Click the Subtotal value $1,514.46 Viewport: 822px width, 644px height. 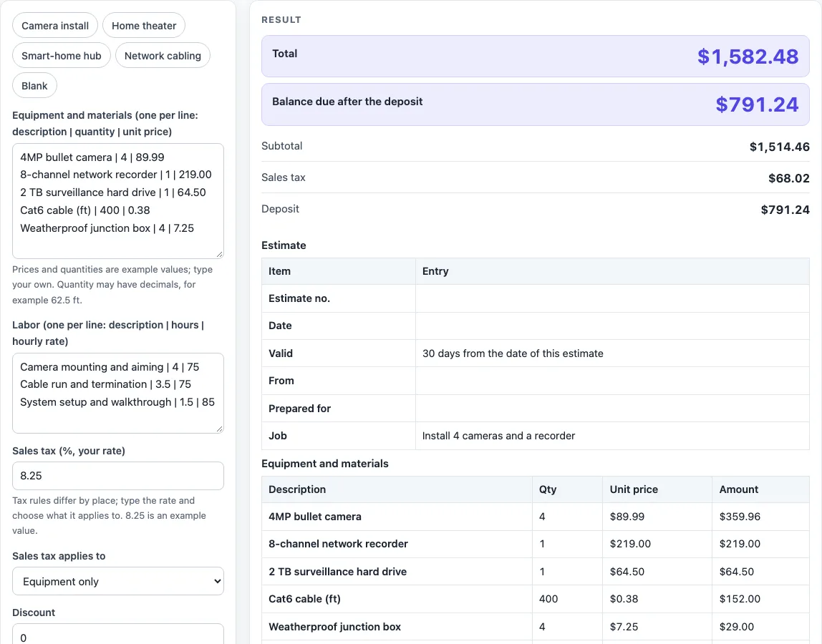(x=780, y=147)
